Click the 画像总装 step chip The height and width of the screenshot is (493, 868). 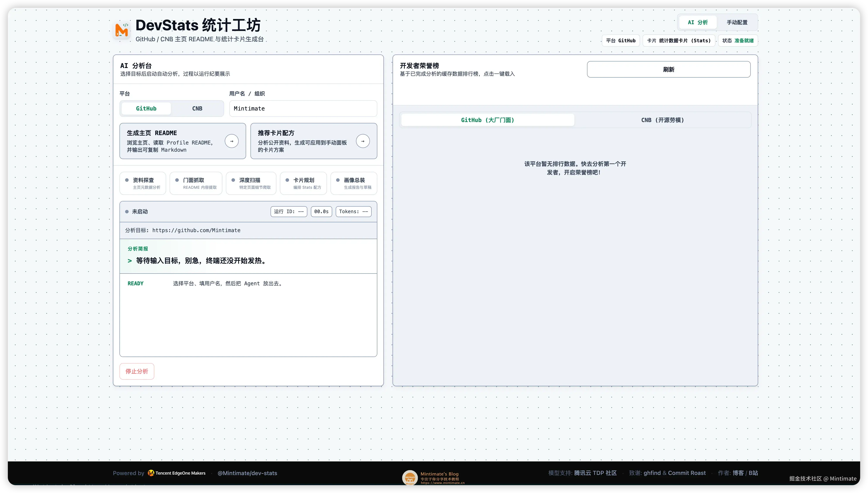pos(353,183)
